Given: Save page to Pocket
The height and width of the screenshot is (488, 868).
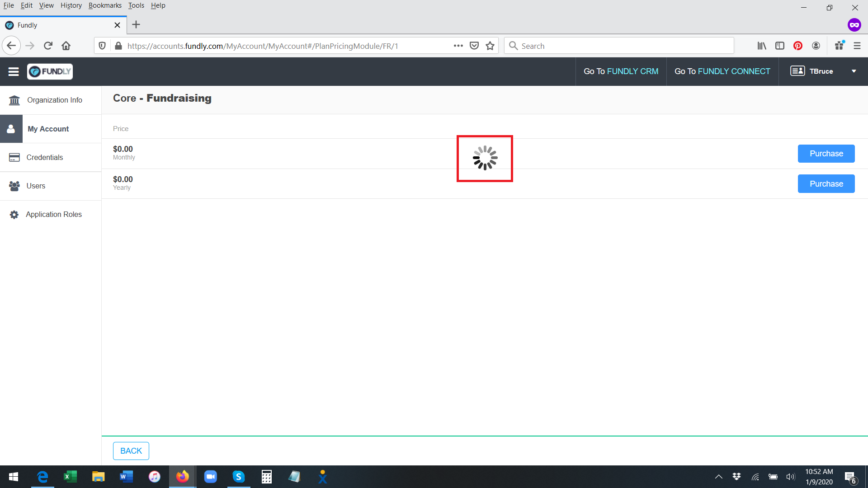Looking at the screenshot, I should click(474, 46).
